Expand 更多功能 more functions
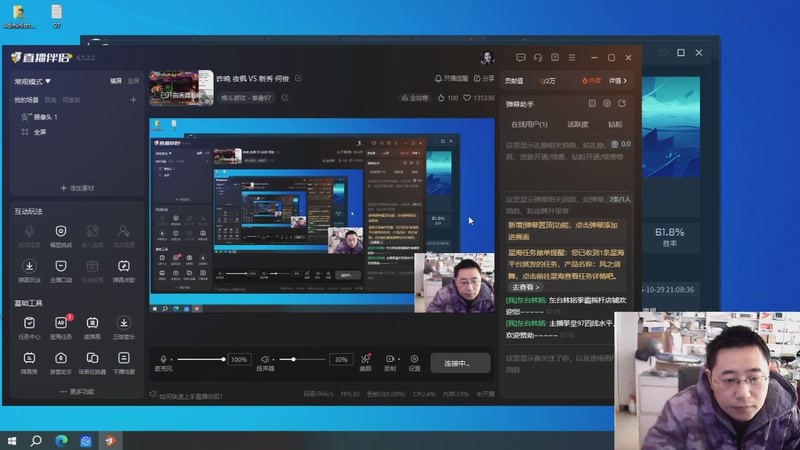The image size is (800, 450). (77, 391)
